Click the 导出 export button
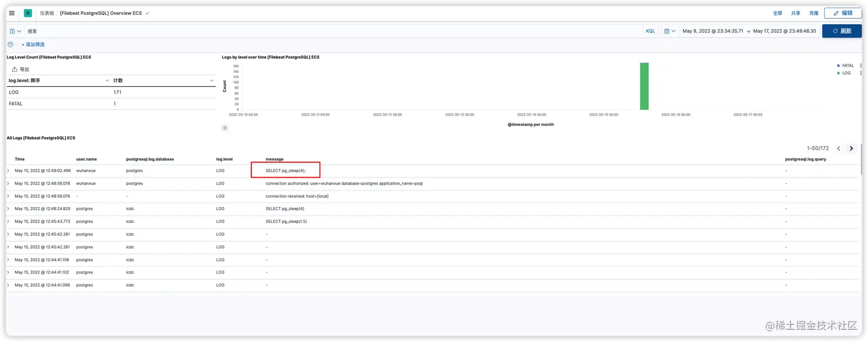Screen dimensions: 868x342 [x=21, y=69]
